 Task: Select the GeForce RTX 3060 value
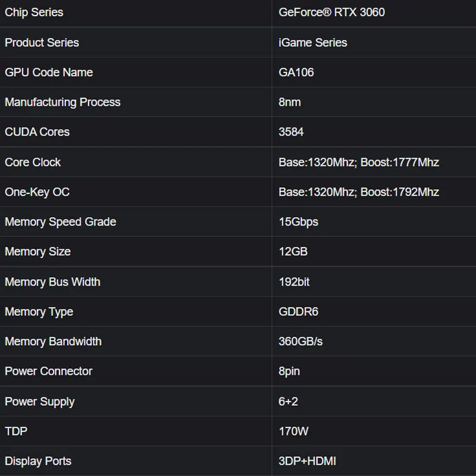pos(331,12)
